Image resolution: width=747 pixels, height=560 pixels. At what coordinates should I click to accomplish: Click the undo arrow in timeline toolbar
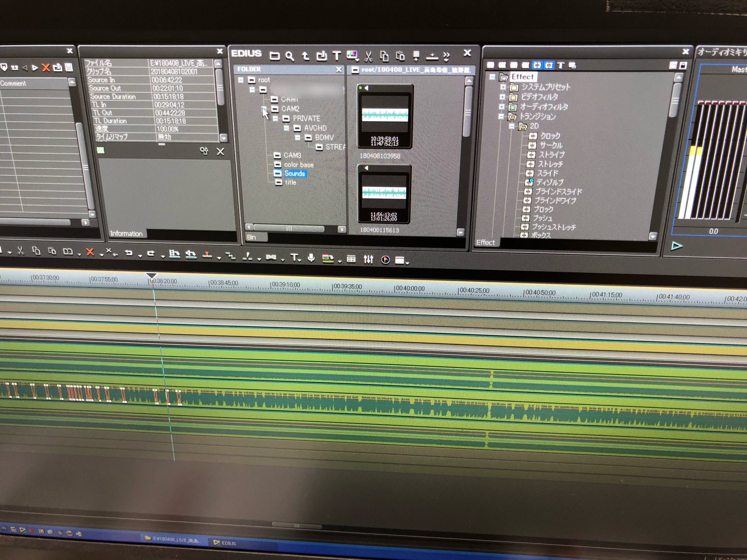coord(128,253)
